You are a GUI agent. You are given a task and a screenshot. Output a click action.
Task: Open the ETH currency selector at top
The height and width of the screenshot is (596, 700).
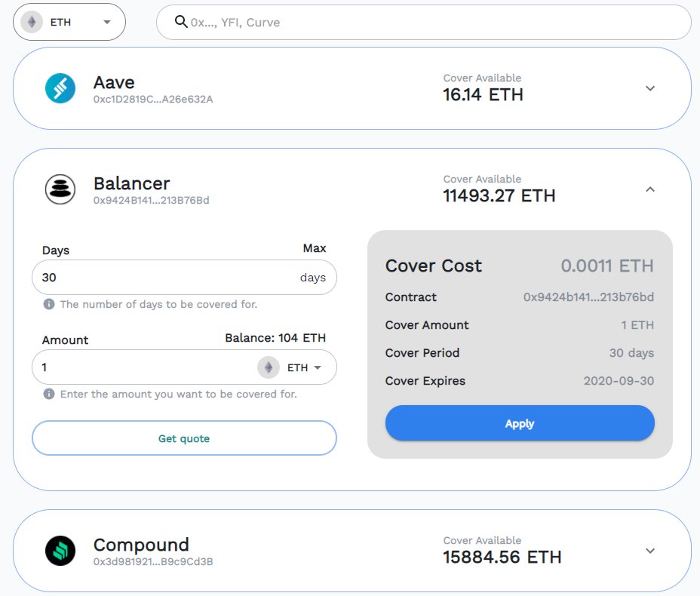tap(69, 22)
